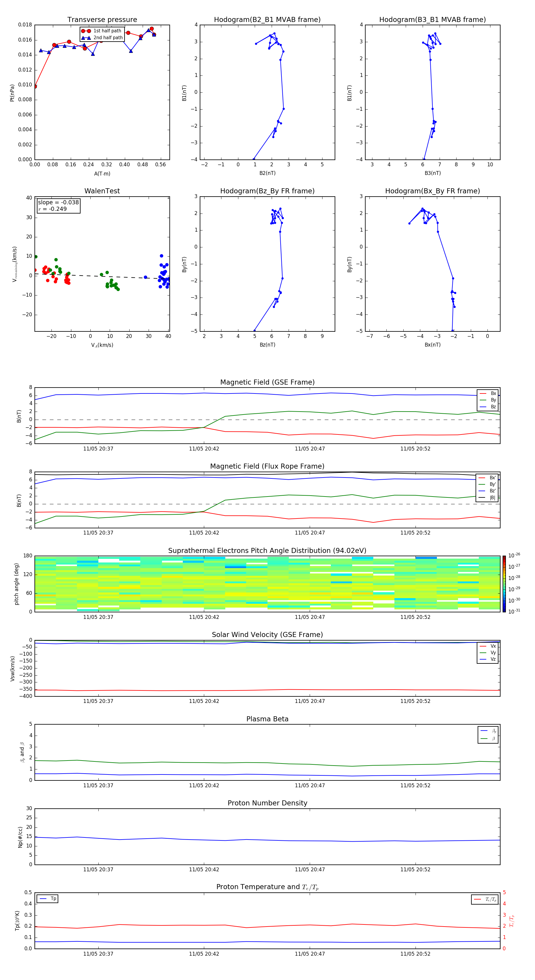Click the Vz entry in velocity legend
Viewport: 535px width, 980px height.
pyautogui.click(x=488, y=659)
